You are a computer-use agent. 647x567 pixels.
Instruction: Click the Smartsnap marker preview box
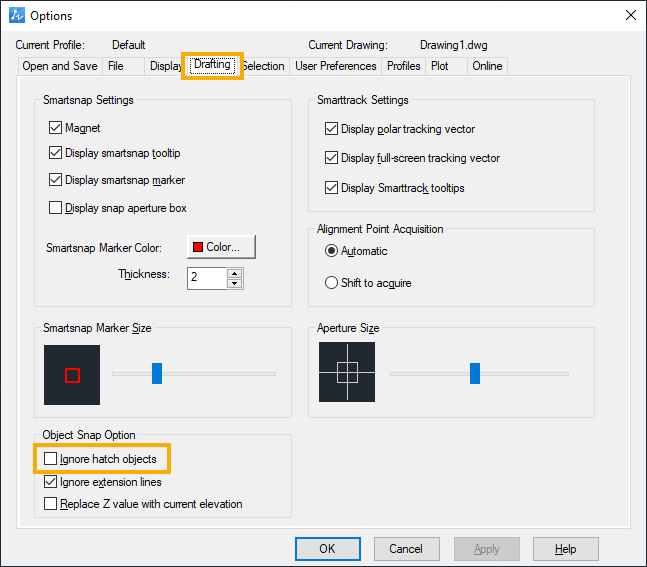pyautogui.click(x=72, y=375)
